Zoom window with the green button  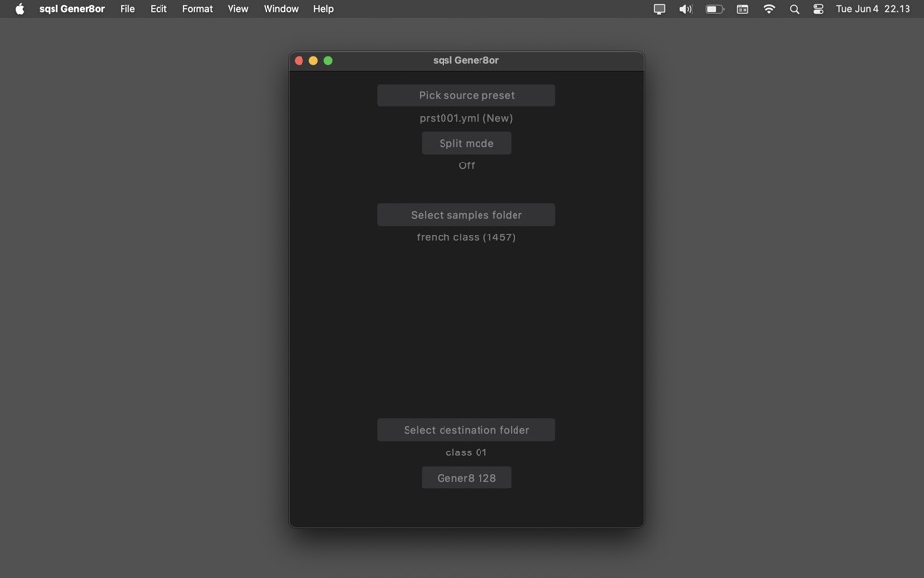tap(328, 60)
